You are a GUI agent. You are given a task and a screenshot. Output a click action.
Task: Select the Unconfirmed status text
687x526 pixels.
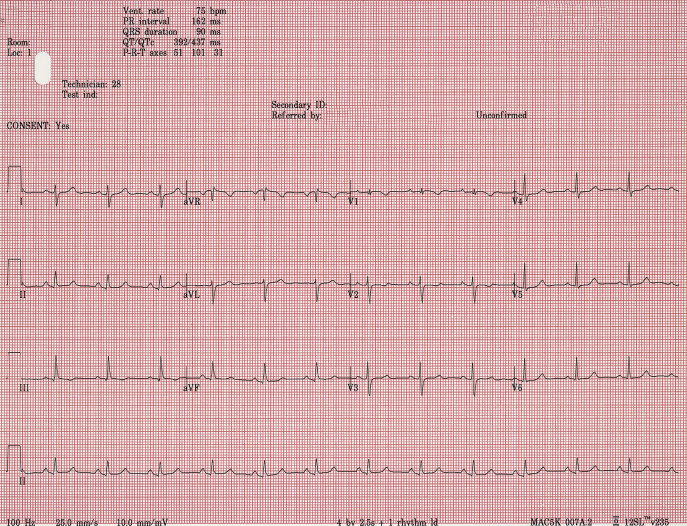tap(501, 116)
